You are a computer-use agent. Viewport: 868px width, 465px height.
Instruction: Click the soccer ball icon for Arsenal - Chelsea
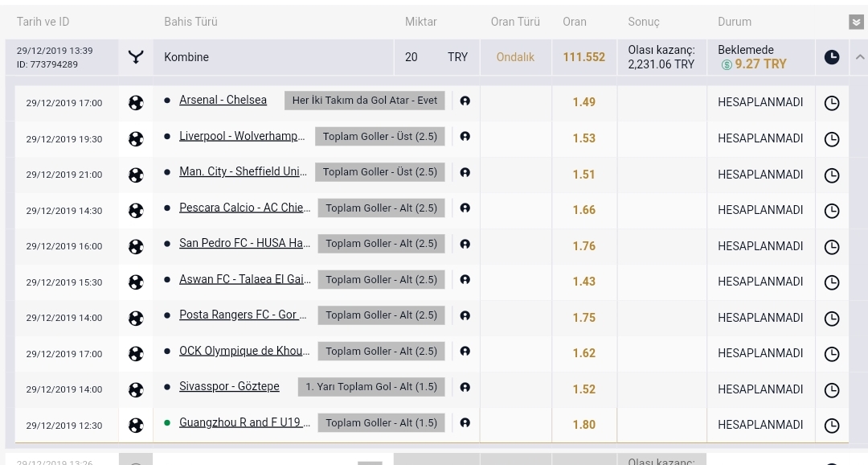pyautogui.click(x=136, y=102)
